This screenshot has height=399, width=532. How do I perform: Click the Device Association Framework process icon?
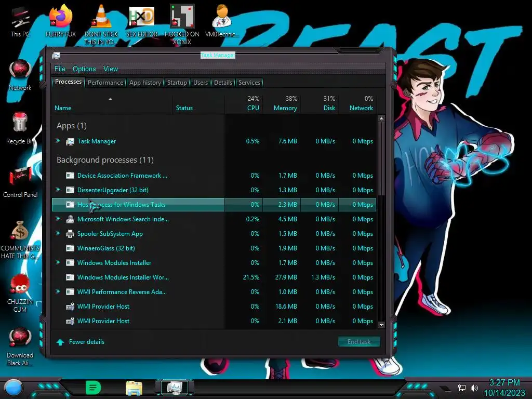(x=70, y=176)
